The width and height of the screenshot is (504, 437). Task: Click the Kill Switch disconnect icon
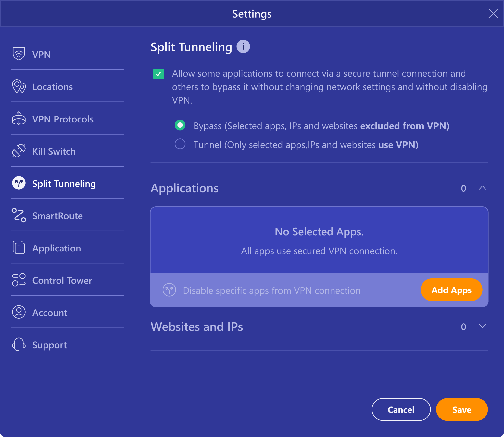coord(19,151)
